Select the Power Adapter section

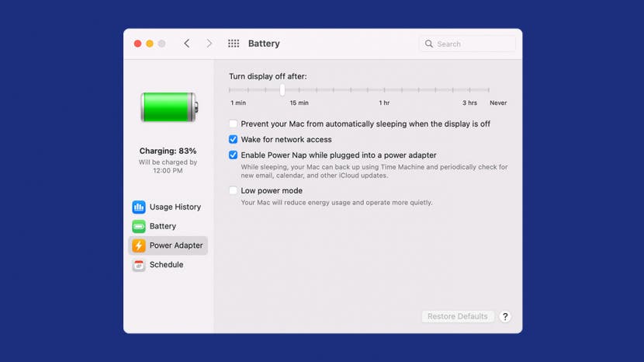point(168,245)
